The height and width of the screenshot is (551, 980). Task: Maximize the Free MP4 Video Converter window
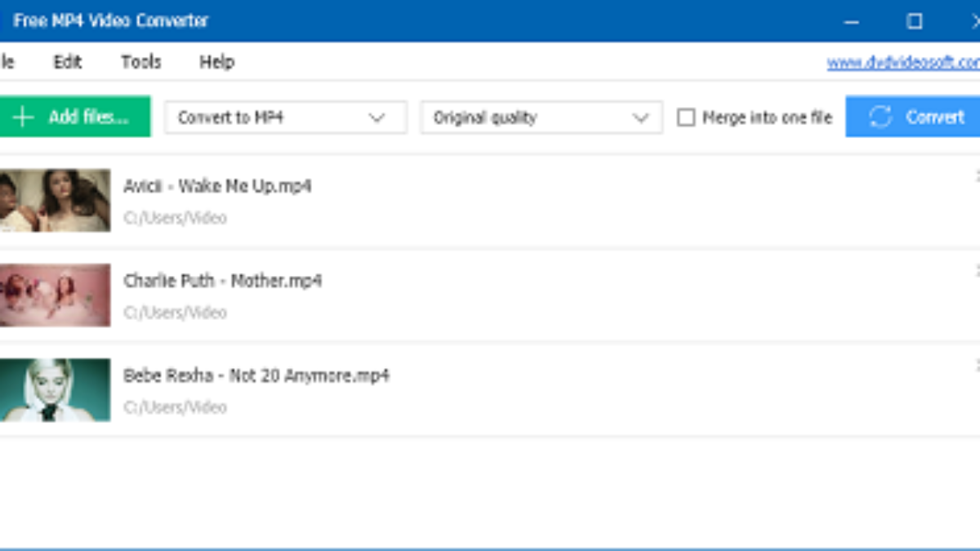tap(915, 21)
